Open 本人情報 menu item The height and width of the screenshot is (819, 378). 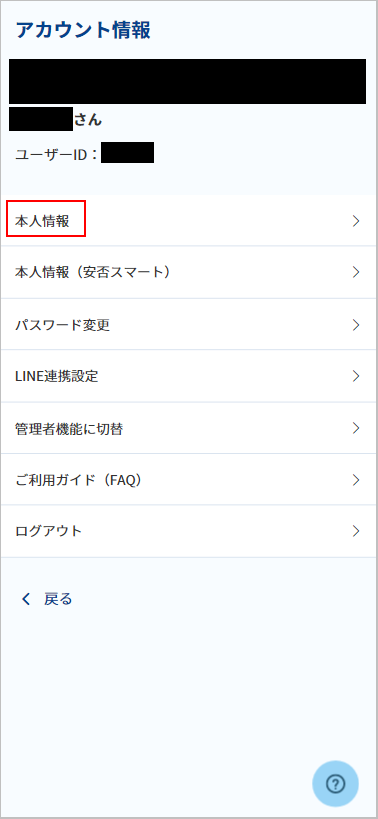pos(189,221)
